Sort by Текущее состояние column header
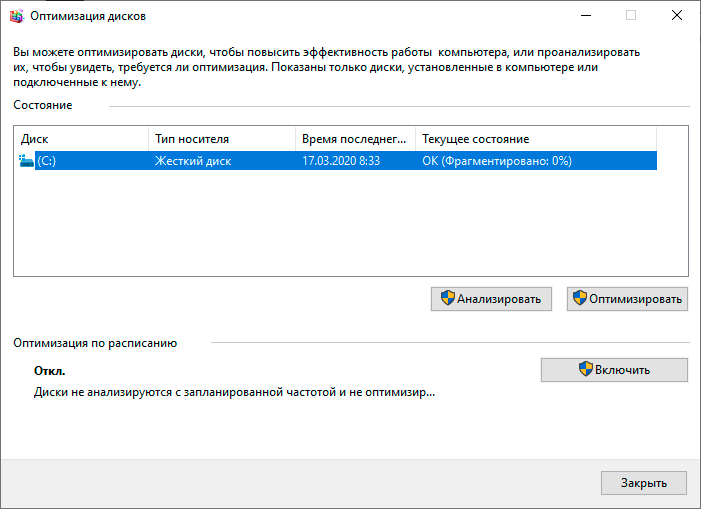This screenshot has height=509, width=701. 536,139
